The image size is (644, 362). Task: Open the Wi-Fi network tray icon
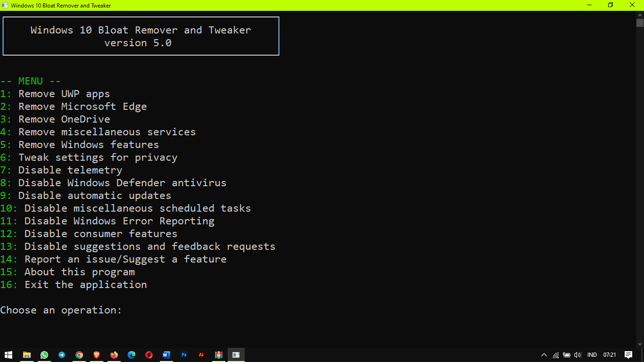click(x=556, y=355)
